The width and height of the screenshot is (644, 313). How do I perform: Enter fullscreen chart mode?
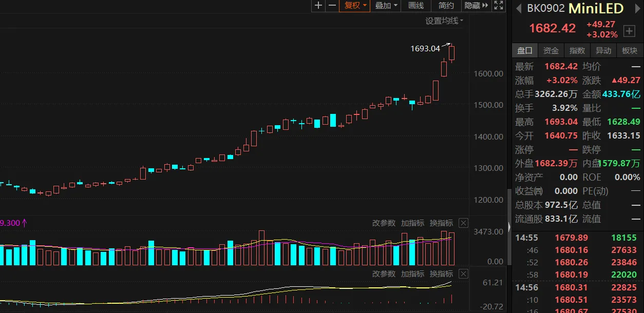498,6
